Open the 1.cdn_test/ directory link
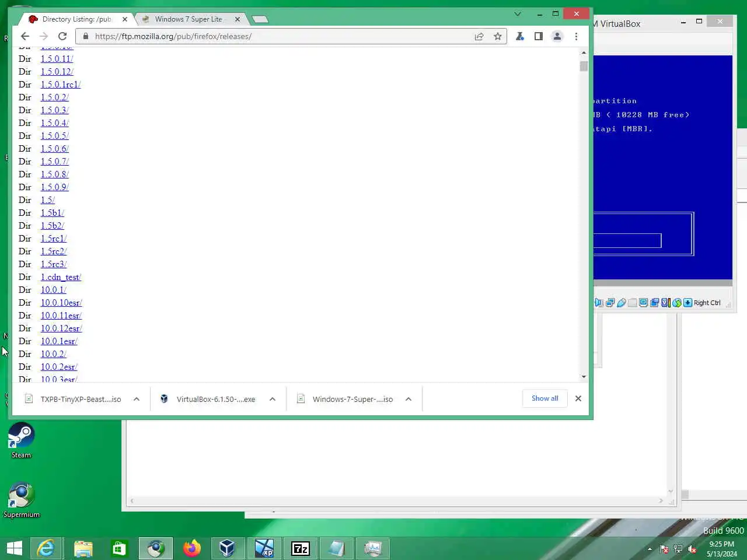 point(61,277)
